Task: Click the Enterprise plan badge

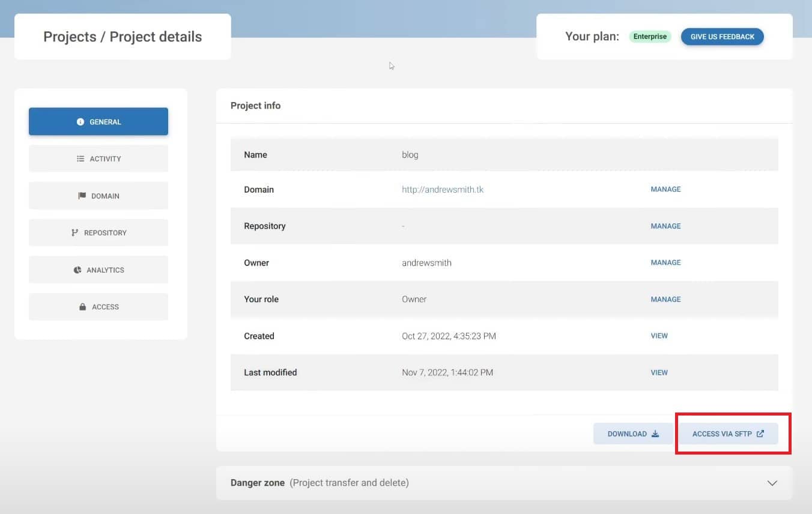Action: click(x=650, y=37)
